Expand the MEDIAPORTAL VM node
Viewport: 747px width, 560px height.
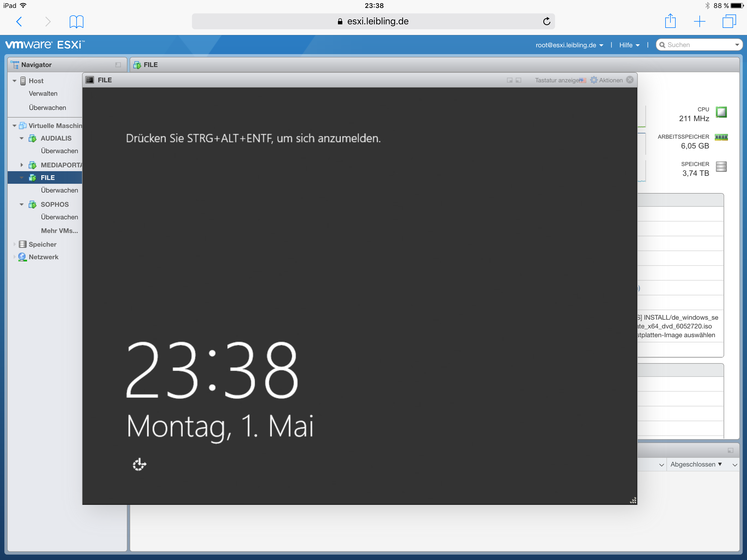(22, 165)
